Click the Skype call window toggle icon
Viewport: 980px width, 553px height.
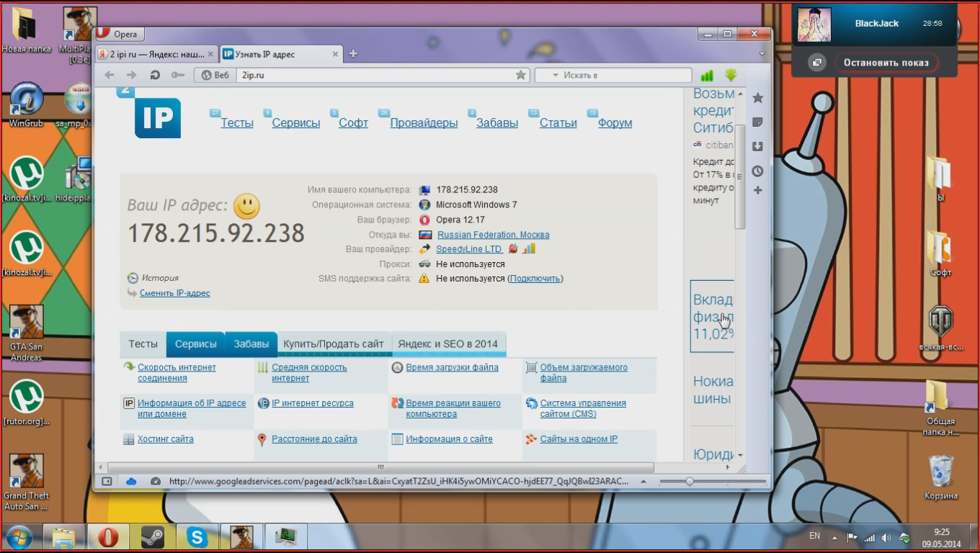(x=816, y=63)
